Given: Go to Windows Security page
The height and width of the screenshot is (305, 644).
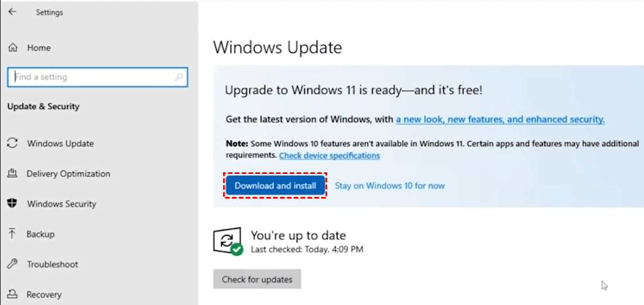Looking at the screenshot, I should [x=62, y=204].
